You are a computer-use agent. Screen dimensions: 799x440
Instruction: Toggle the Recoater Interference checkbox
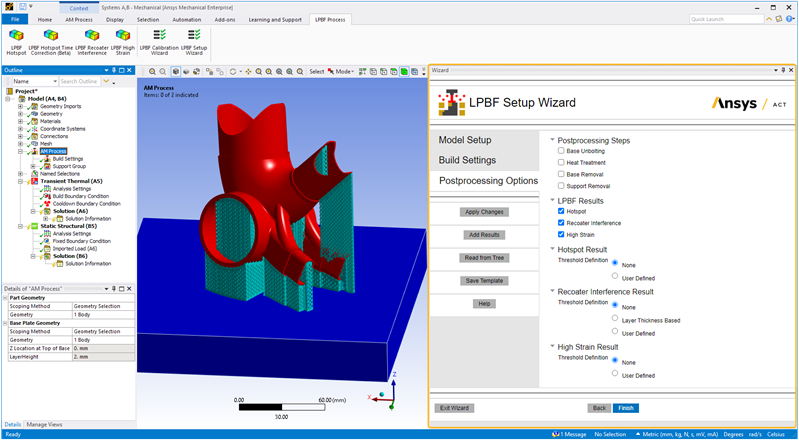point(561,223)
